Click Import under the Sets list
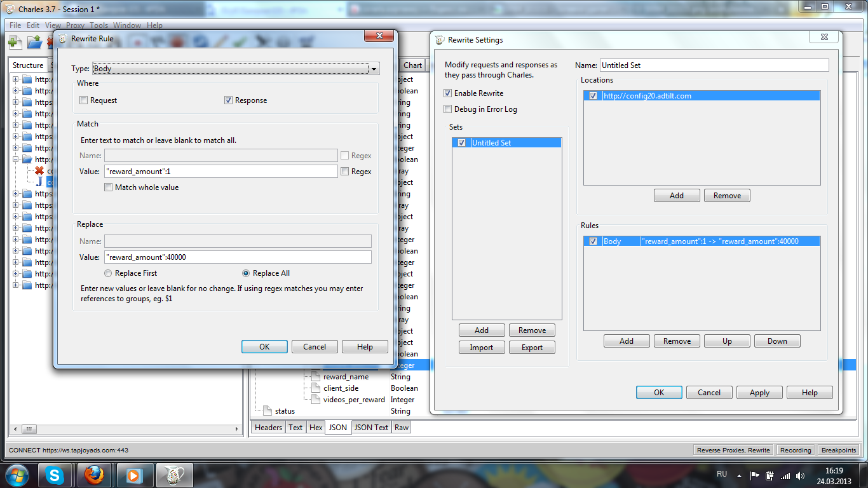Viewport: 868px width, 488px height. [x=482, y=348]
